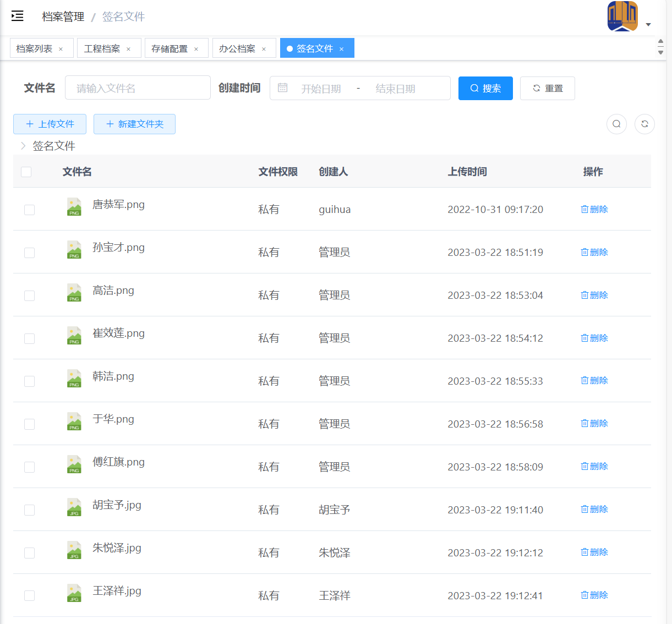Viewport: 672px width, 624px height.
Task: Close the 档案列表 tab
Action: [61, 49]
